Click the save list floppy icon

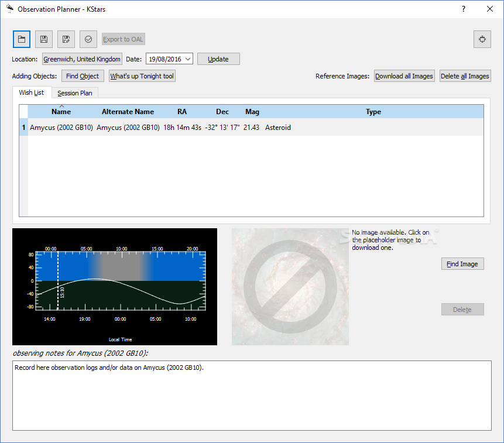(x=44, y=39)
